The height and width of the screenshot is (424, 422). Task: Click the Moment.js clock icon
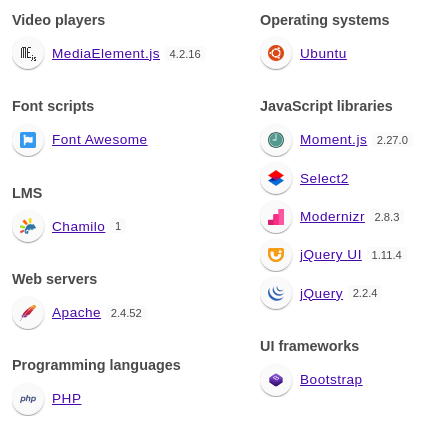point(276,140)
